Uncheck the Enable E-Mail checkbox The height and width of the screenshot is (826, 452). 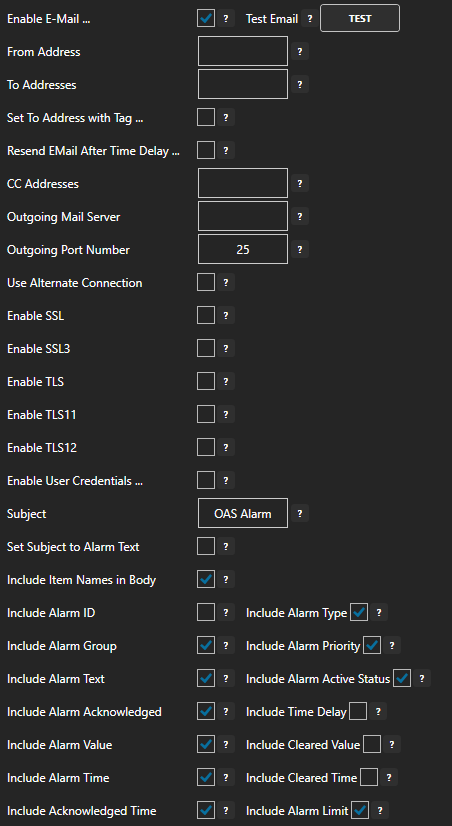206,19
